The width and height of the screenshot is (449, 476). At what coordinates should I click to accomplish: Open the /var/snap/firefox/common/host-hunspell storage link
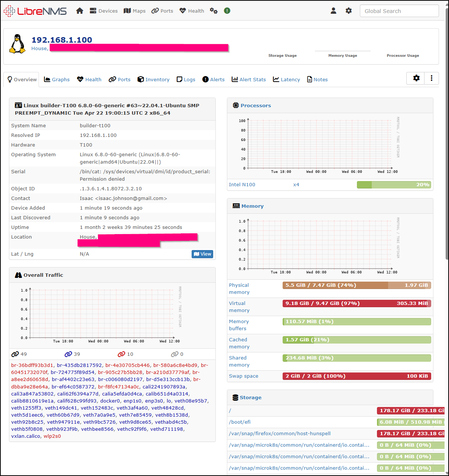280,434
